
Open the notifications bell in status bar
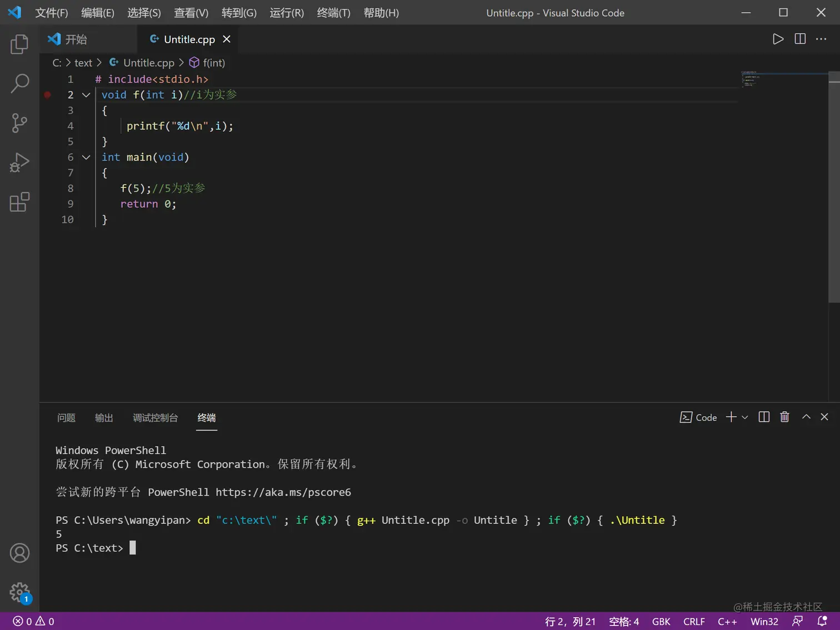[822, 621]
